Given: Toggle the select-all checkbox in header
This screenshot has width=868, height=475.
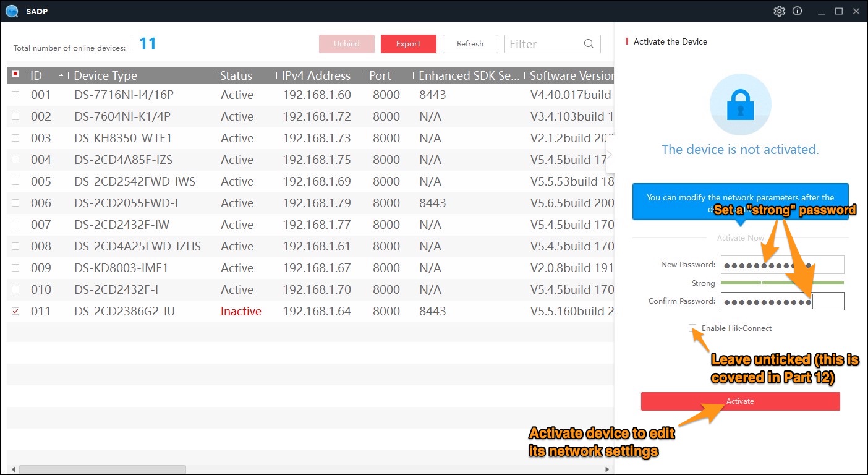Looking at the screenshot, I should click(15, 74).
